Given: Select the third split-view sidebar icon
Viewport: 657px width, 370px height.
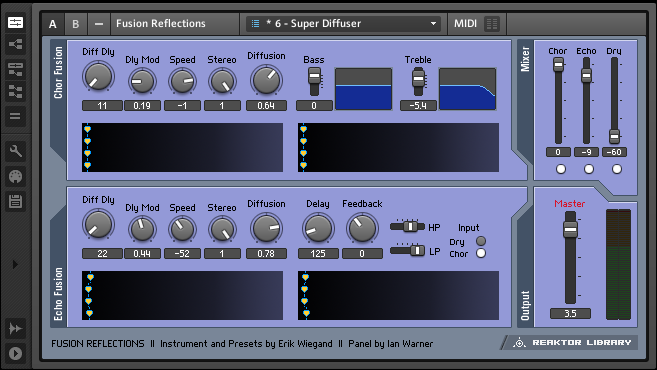Looking at the screenshot, I should [16, 69].
